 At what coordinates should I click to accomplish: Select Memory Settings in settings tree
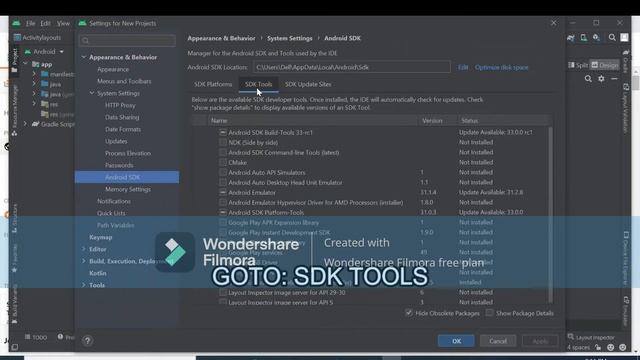click(x=127, y=189)
